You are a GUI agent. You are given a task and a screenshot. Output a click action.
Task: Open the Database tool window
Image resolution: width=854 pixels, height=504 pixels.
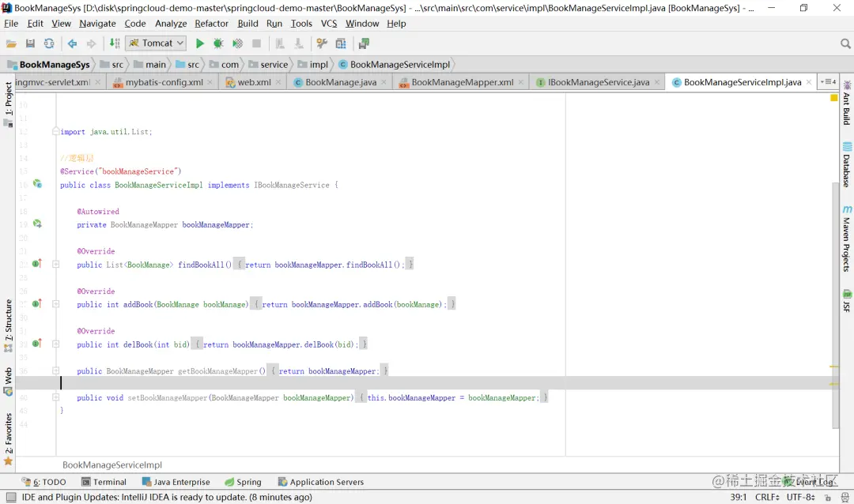click(x=846, y=164)
